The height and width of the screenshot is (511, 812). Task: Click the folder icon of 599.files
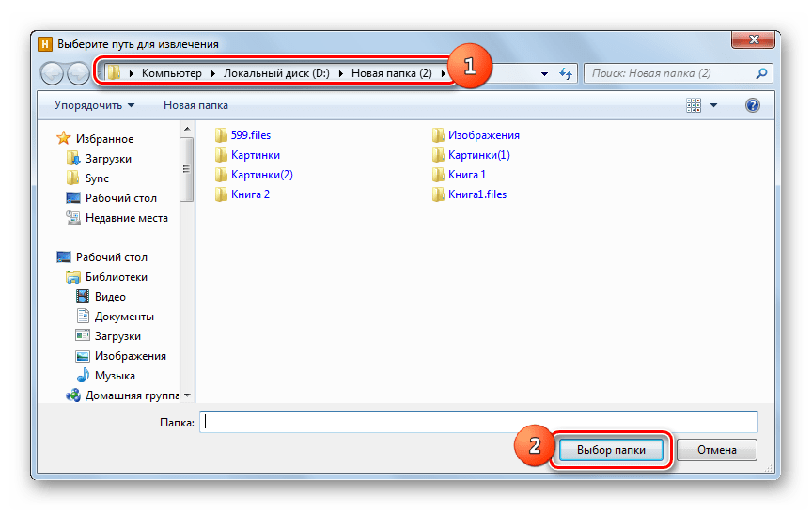pos(221,135)
